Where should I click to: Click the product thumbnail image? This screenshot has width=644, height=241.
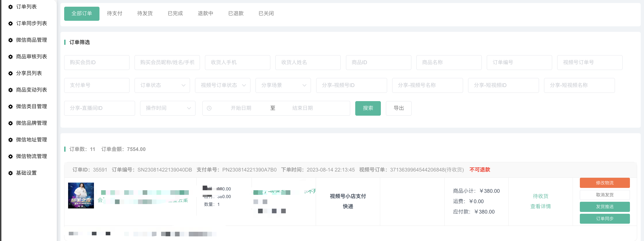click(x=81, y=196)
